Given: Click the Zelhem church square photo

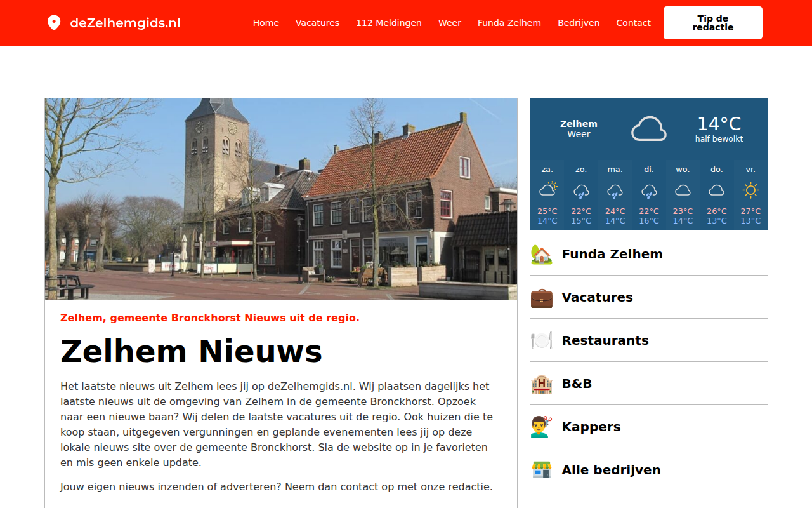Looking at the screenshot, I should coord(281,199).
